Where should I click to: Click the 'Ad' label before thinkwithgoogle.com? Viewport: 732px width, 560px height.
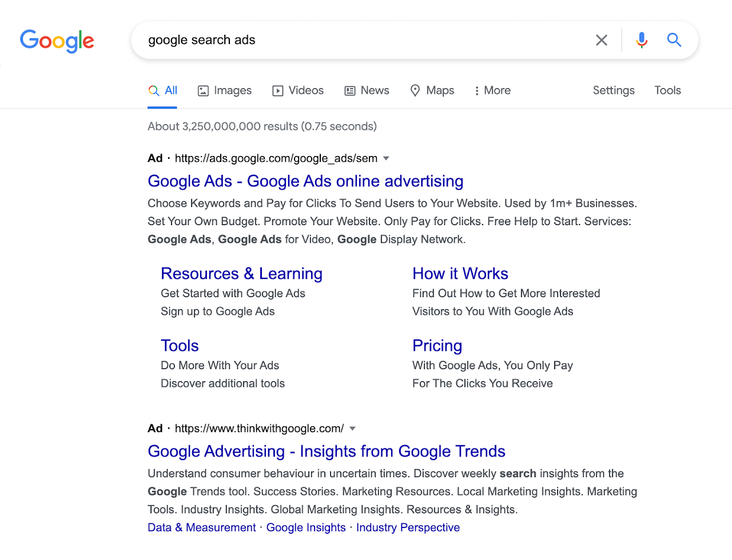[x=155, y=429]
